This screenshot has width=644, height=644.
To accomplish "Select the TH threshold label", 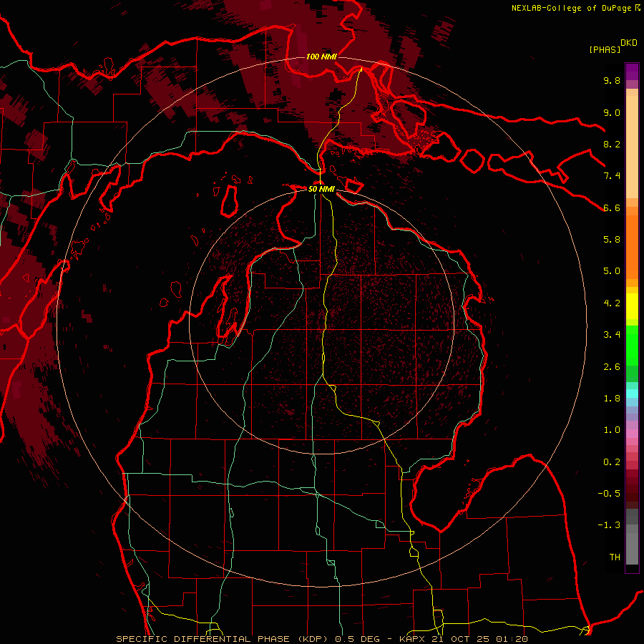I will tap(615, 557).
